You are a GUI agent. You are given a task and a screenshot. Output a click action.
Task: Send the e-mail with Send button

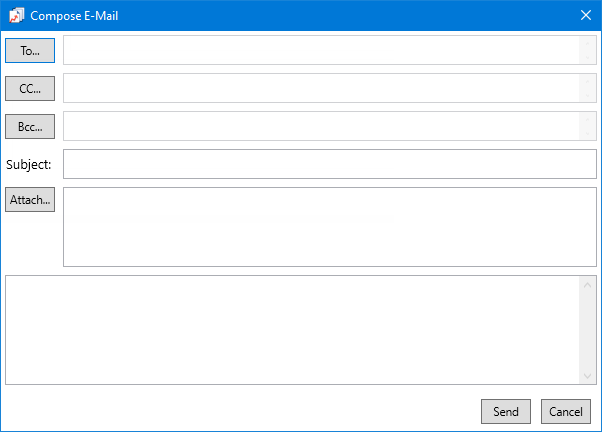506,411
